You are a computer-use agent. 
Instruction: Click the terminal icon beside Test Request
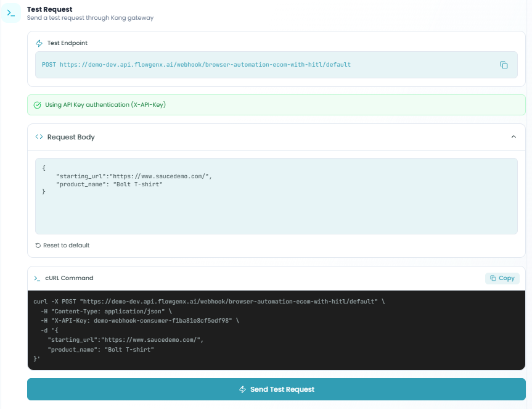pyautogui.click(x=11, y=13)
